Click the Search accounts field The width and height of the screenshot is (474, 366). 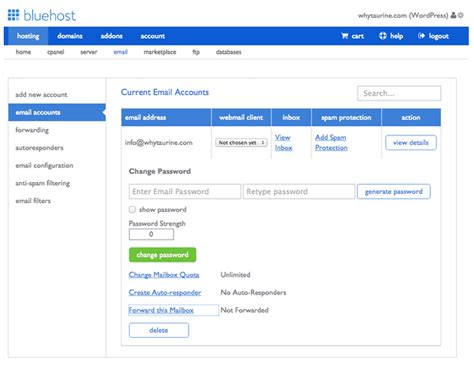(x=399, y=93)
